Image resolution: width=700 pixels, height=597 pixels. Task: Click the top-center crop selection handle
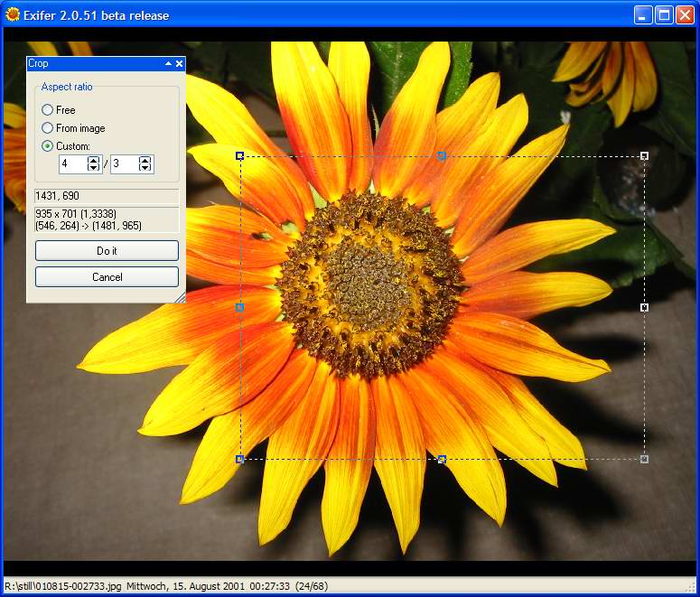tap(442, 156)
